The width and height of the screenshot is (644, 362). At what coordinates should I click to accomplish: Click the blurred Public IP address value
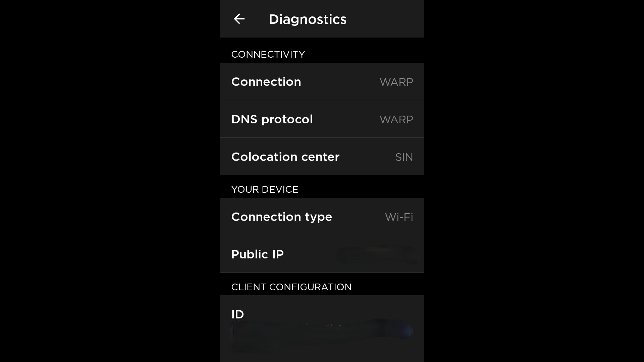tap(376, 255)
